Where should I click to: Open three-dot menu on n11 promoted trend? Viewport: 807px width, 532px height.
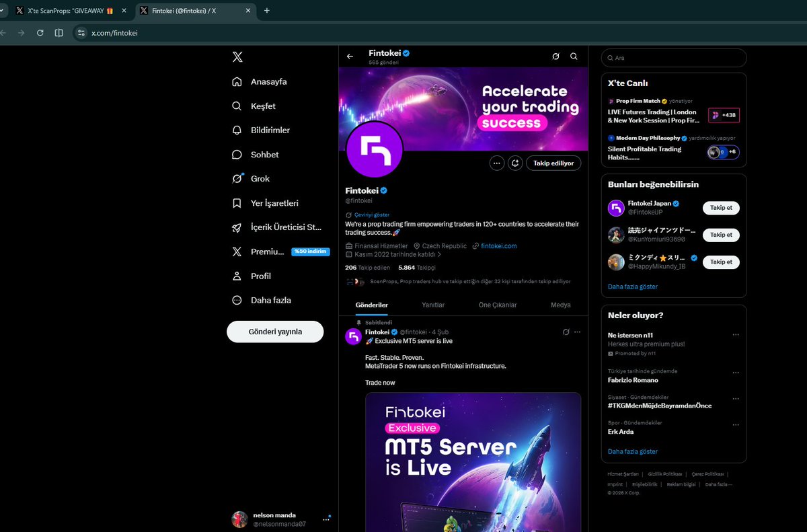click(735, 334)
